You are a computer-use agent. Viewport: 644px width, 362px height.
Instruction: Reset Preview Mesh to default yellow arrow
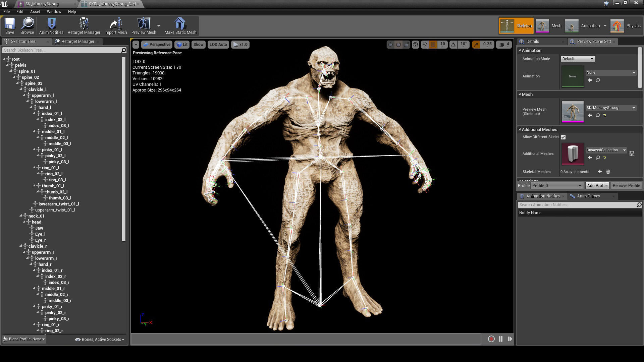pos(605,116)
